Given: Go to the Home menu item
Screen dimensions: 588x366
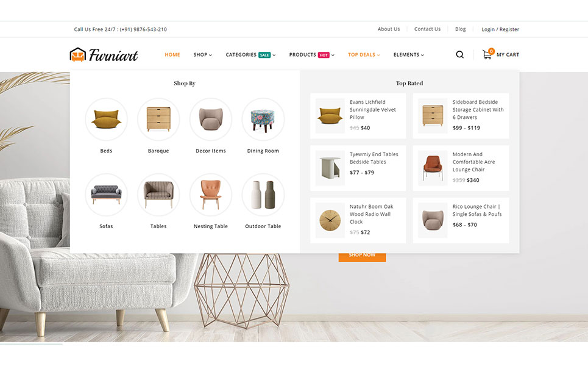Looking at the screenshot, I should (172, 55).
